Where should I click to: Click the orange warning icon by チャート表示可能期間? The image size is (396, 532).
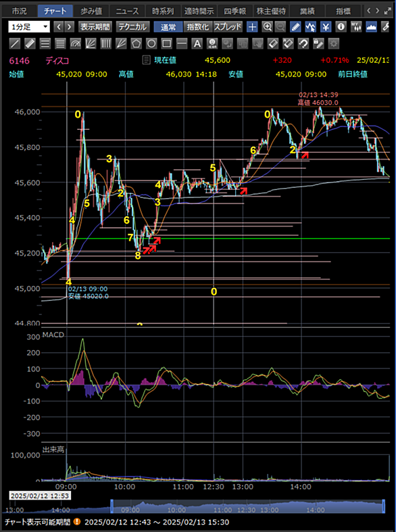coord(77,521)
